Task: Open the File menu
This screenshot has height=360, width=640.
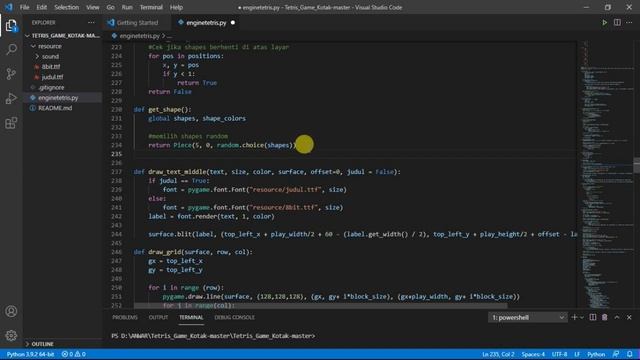Action: pyautogui.click(x=24, y=7)
